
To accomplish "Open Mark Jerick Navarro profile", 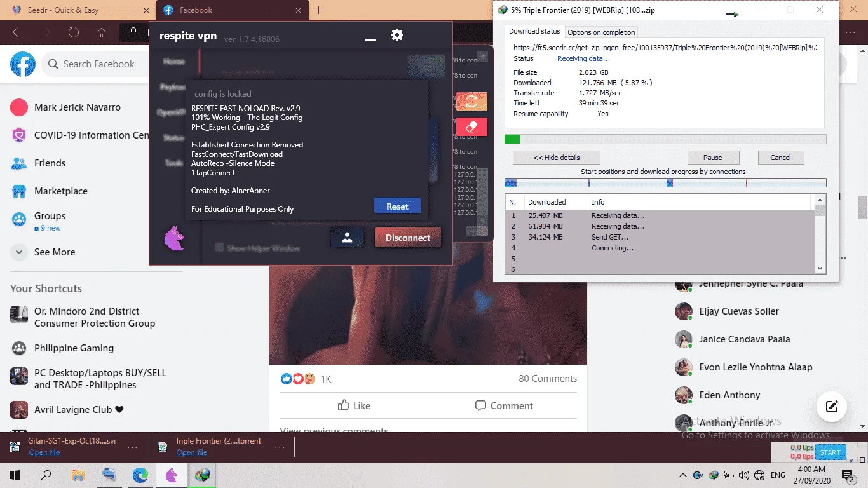I will (x=65, y=107).
